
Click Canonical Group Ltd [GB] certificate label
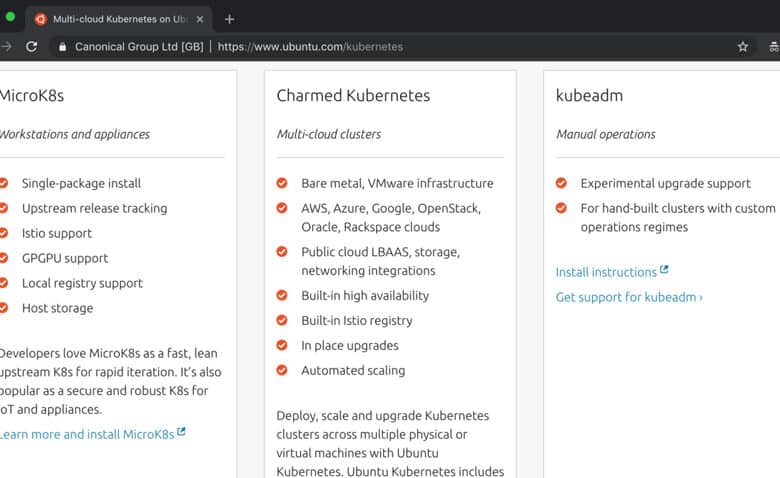click(139, 47)
